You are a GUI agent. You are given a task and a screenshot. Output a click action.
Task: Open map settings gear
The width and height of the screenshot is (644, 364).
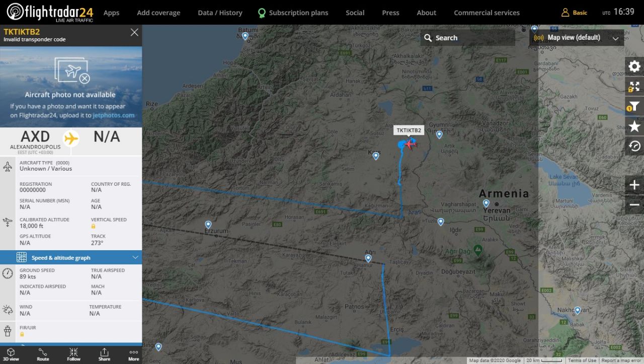pos(634,66)
